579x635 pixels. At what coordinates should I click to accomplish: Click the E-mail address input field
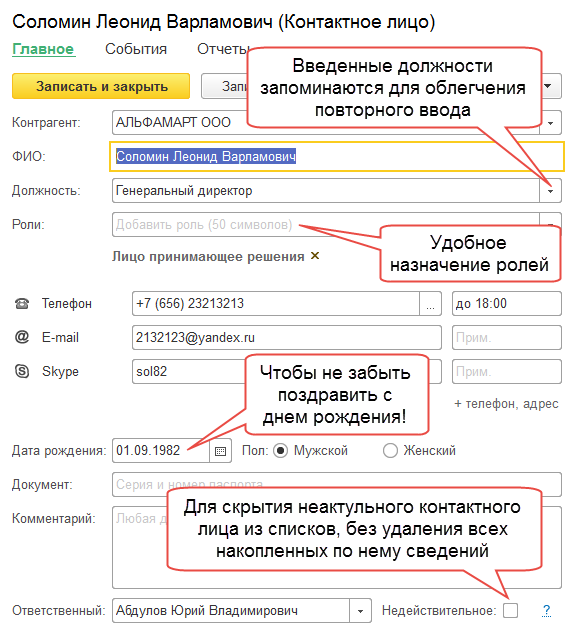click(287, 337)
